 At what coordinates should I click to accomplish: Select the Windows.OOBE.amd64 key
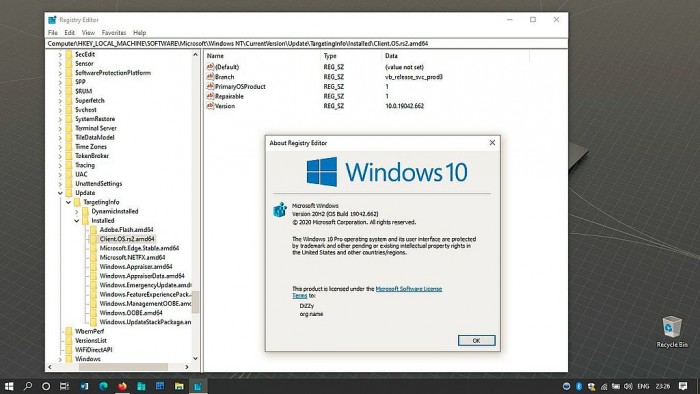tap(131, 313)
